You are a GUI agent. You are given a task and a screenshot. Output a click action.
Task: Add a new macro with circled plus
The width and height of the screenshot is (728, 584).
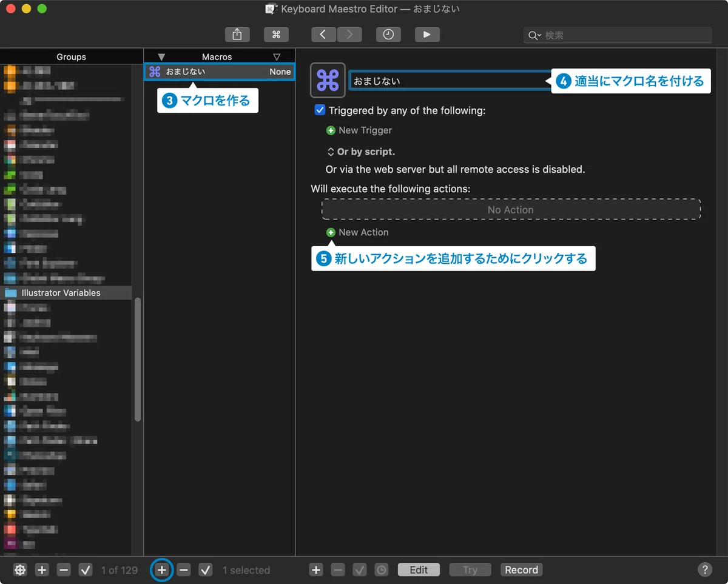[x=161, y=569]
